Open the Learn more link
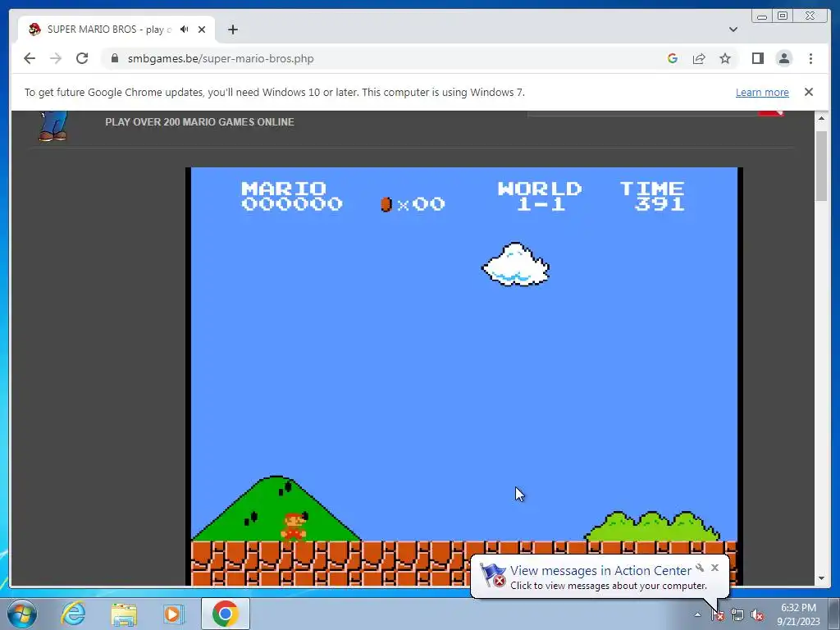 point(762,92)
